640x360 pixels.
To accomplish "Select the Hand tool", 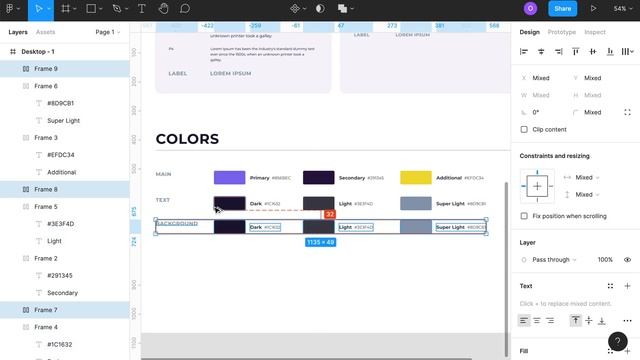I will [163, 9].
